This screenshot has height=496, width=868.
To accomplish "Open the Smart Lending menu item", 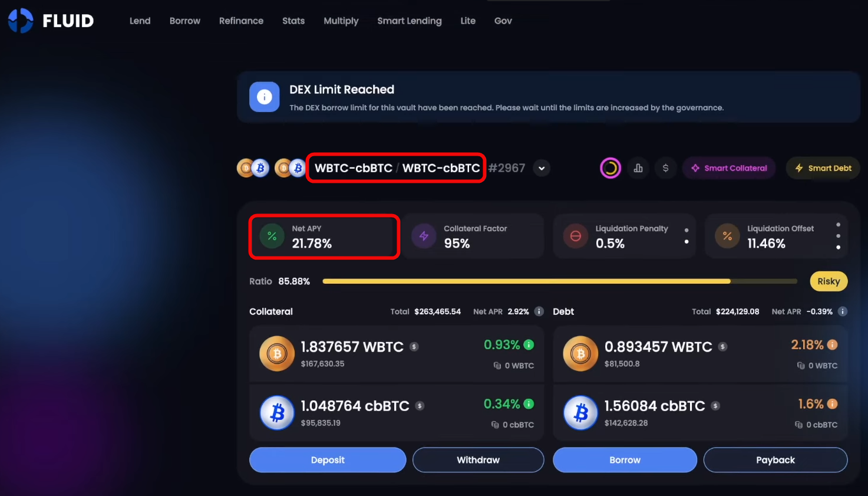I will pos(410,21).
